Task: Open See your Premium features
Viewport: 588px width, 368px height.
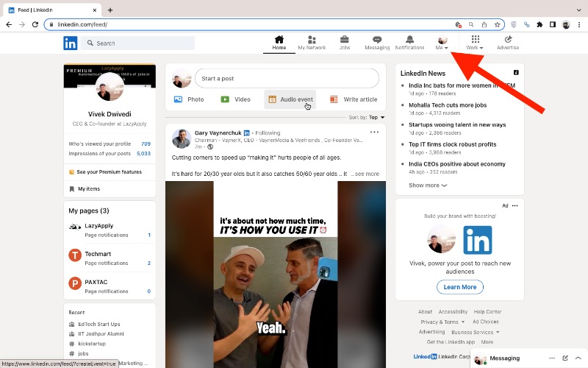Action: click(105, 172)
